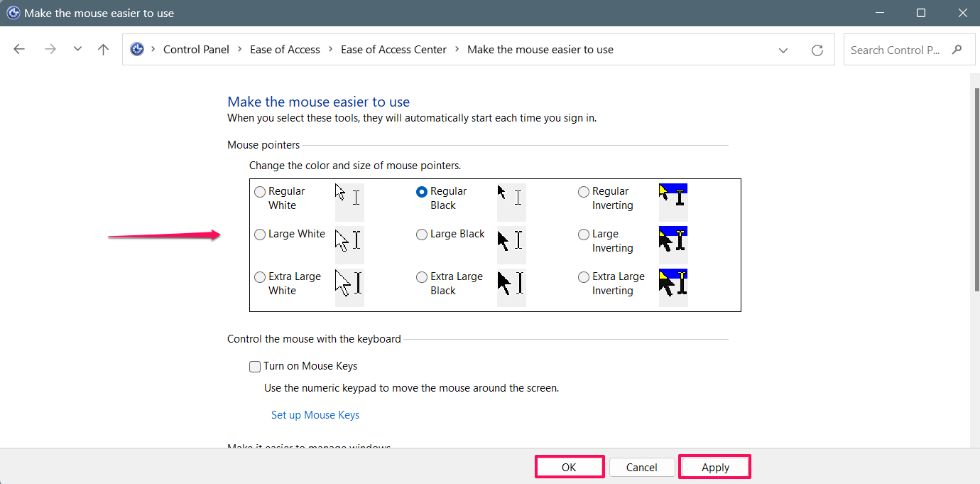Screen dimensions: 980x484
Task: Click Regular Black pointer preview image
Action: (511, 202)
